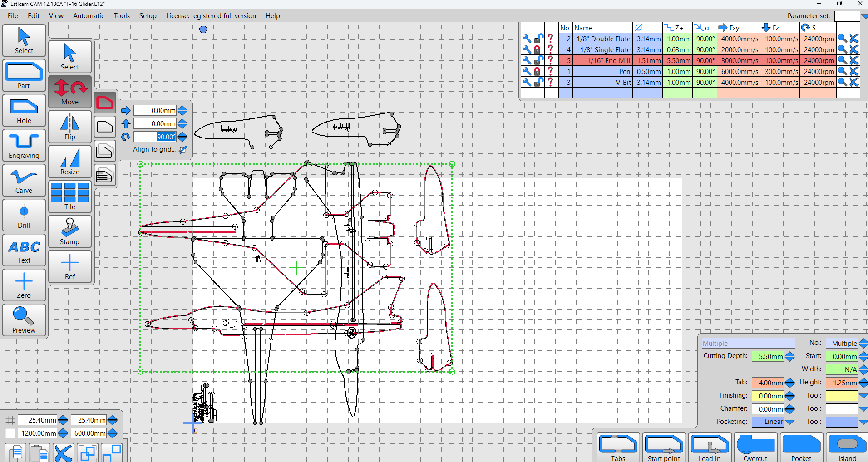Viewport: 868px width, 462px height.
Task: Toggle the Align to grid option
Action: (183, 150)
